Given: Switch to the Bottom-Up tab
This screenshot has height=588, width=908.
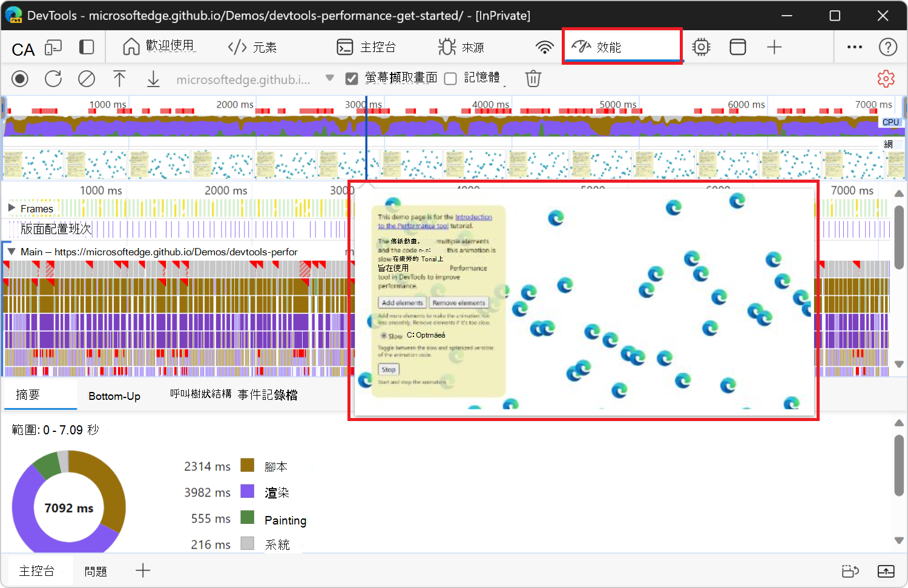Looking at the screenshot, I should [114, 396].
